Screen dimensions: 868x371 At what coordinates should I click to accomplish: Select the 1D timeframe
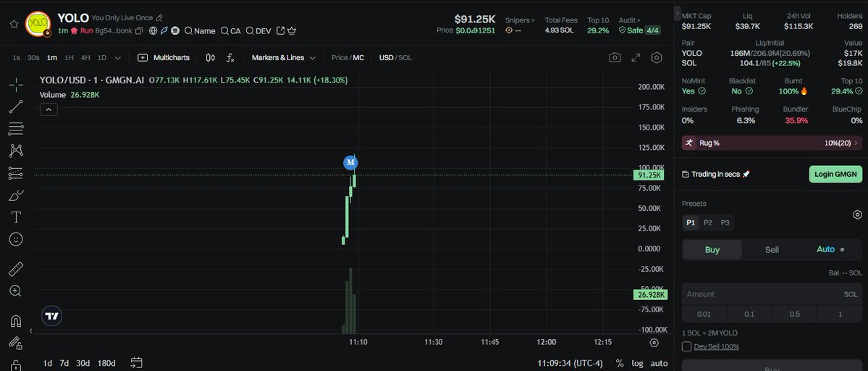click(102, 57)
